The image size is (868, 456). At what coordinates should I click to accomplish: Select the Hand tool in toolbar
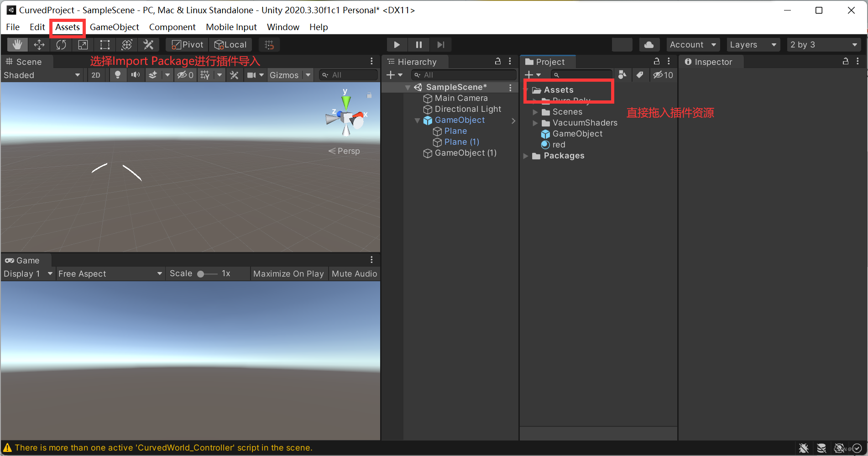point(17,45)
